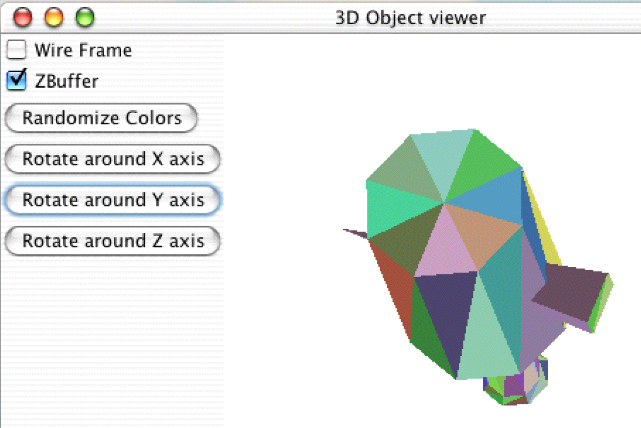Uncheck the ZBuffer checkbox
641x428 pixels.
[16, 81]
